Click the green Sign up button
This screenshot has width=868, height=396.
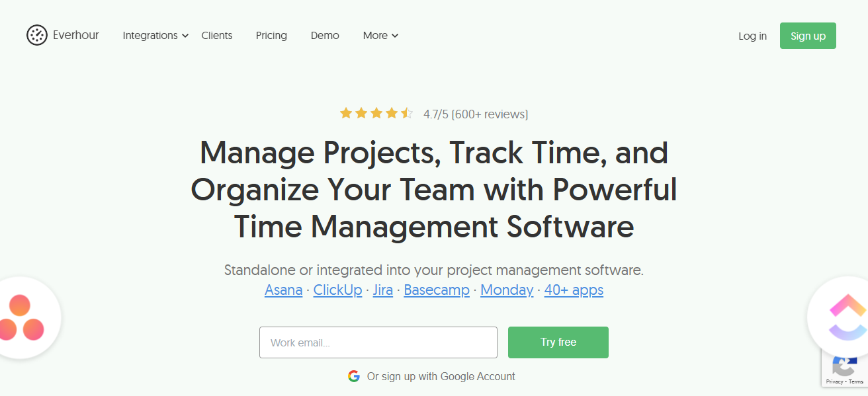[808, 36]
